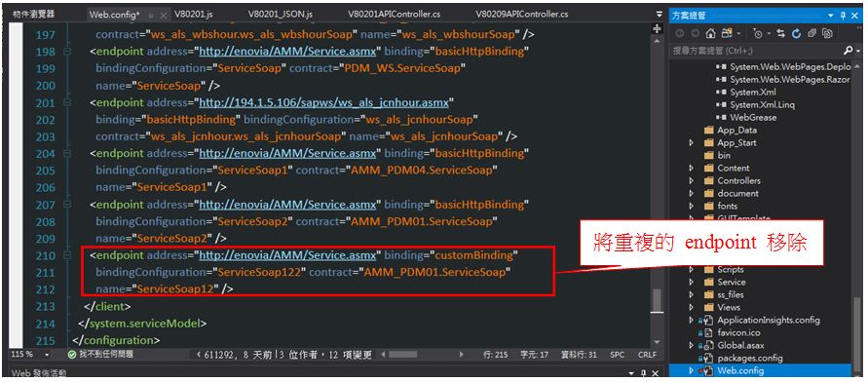Click the split editor handle above scrollbar
868x382 pixels.
coord(658,28)
